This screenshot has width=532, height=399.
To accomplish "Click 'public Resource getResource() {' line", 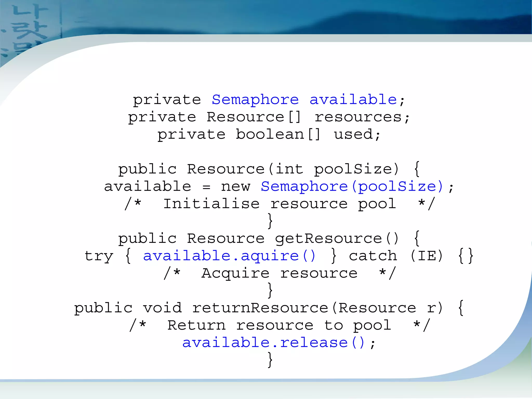I will tap(269, 238).
